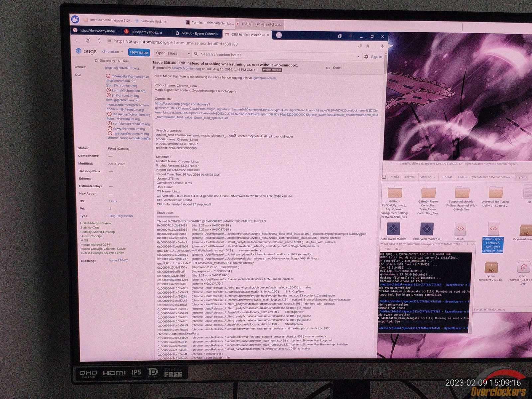Select the ryzen-controller-2.6.0.zip archive icon

491,267
